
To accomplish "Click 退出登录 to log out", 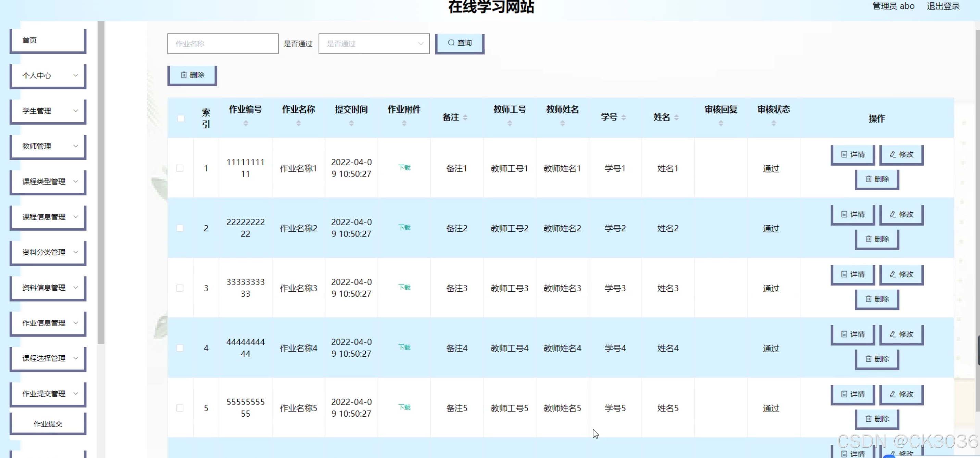I will tap(943, 6).
